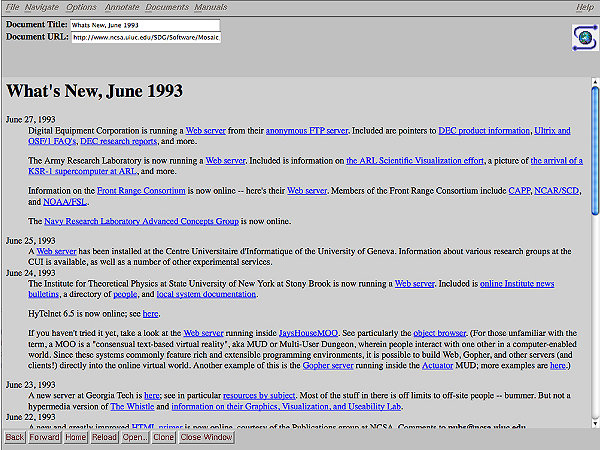Clone the current window
The width and height of the screenshot is (600, 450).
tap(163, 437)
